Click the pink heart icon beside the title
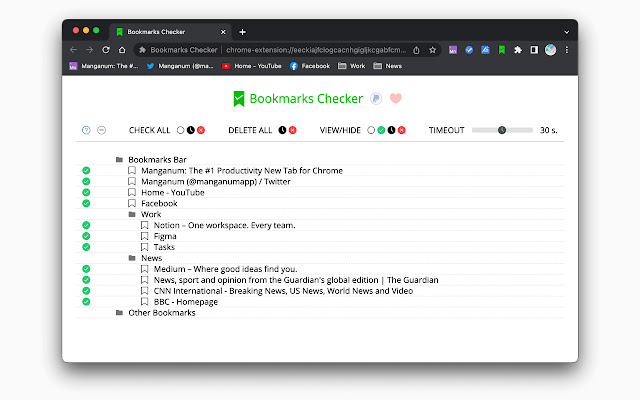The height and width of the screenshot is (400, 640). pos(396,98)
